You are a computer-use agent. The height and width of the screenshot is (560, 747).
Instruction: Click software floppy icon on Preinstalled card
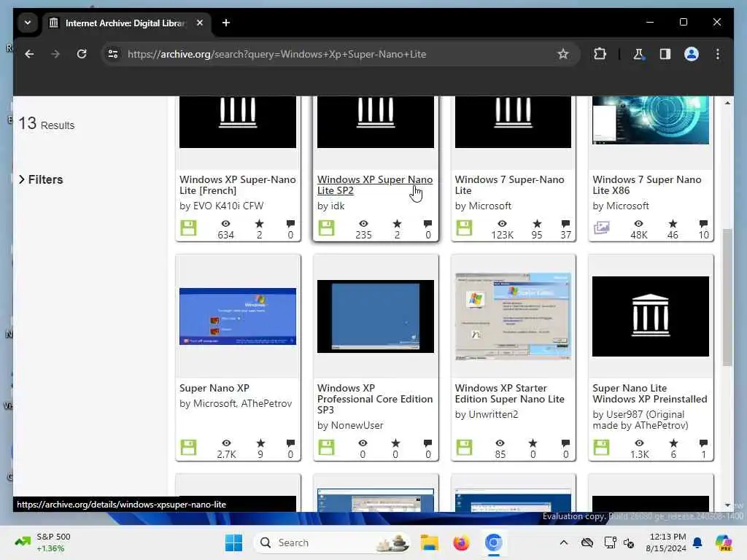click(x=601, y=448)
